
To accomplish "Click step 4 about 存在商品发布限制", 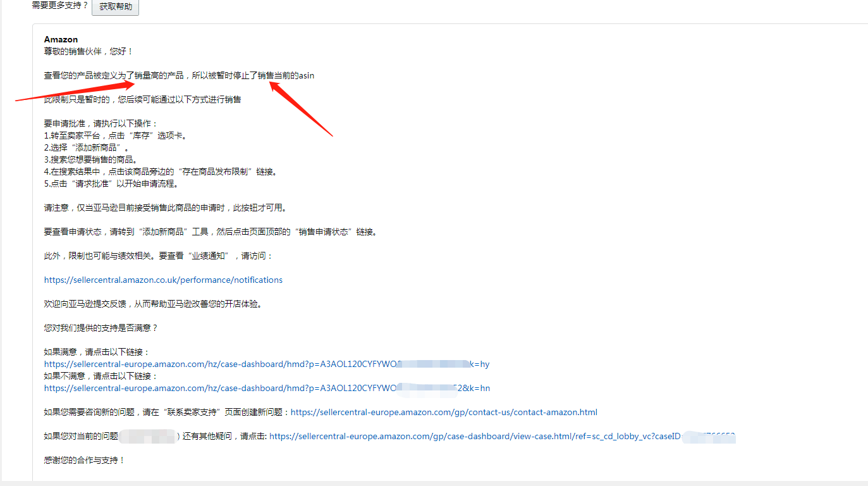I will point(161,171).
